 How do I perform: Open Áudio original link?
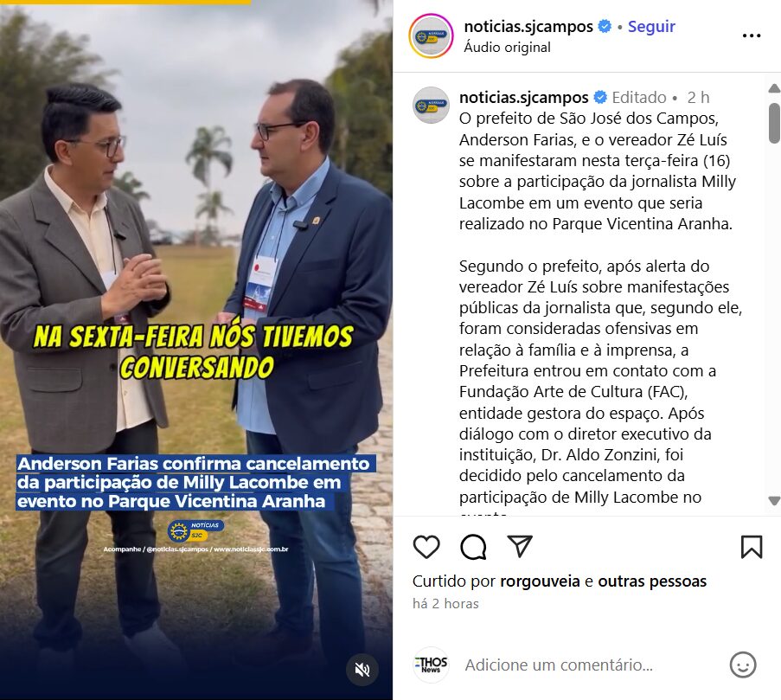click(x=507, y=48)
